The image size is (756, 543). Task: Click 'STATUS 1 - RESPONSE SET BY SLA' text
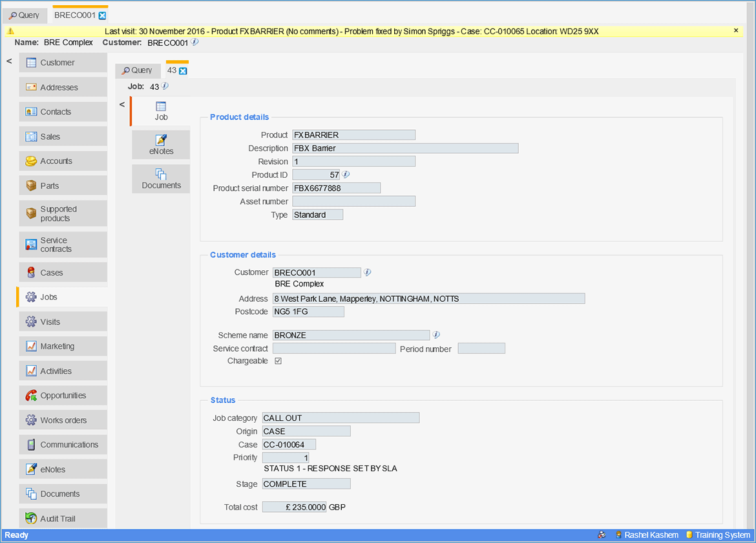click(x=330, y=468)
